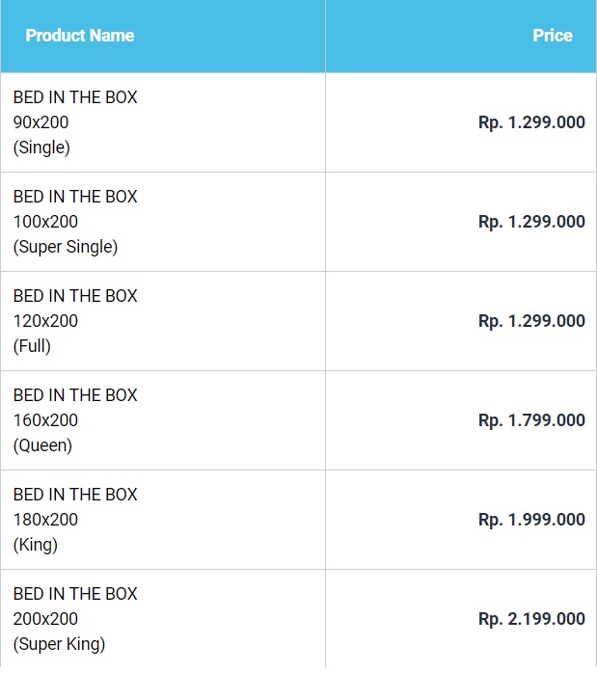Click the Rp. 1.999.000 price
The width and height of the screenshot is (597, 700).
(x=531, y=520)
